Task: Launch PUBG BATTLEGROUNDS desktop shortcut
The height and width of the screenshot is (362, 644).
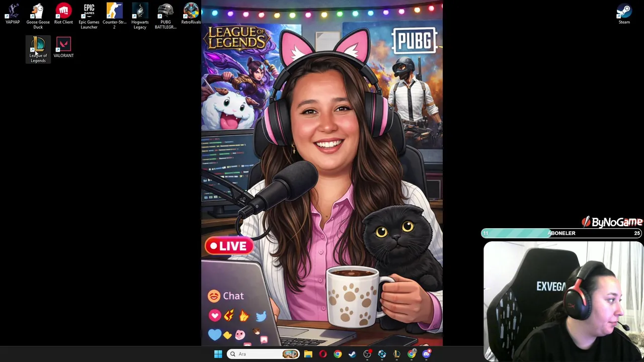Action: [166, 16]
